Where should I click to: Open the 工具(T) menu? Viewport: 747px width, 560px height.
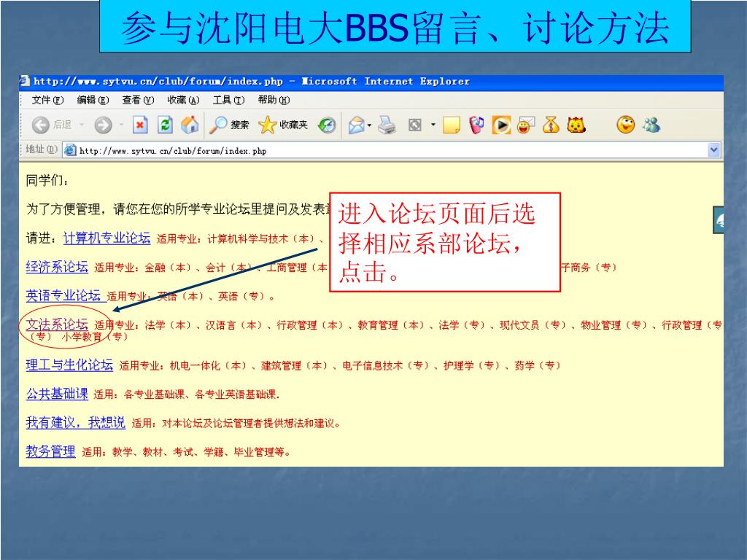pyautogui.click(x=228, y=100)
